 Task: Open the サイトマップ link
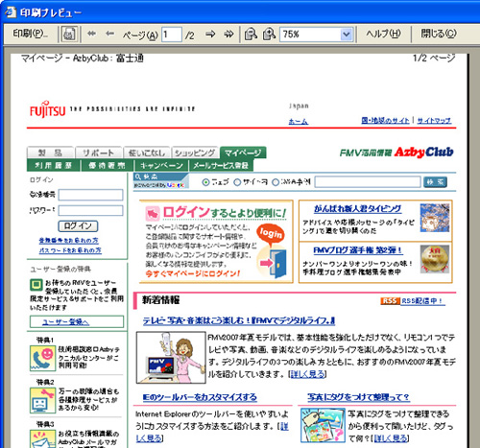434,121
